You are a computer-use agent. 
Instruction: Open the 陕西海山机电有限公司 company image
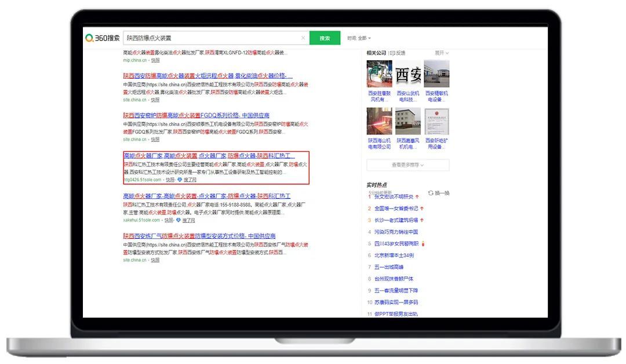(x=379, y=121)
